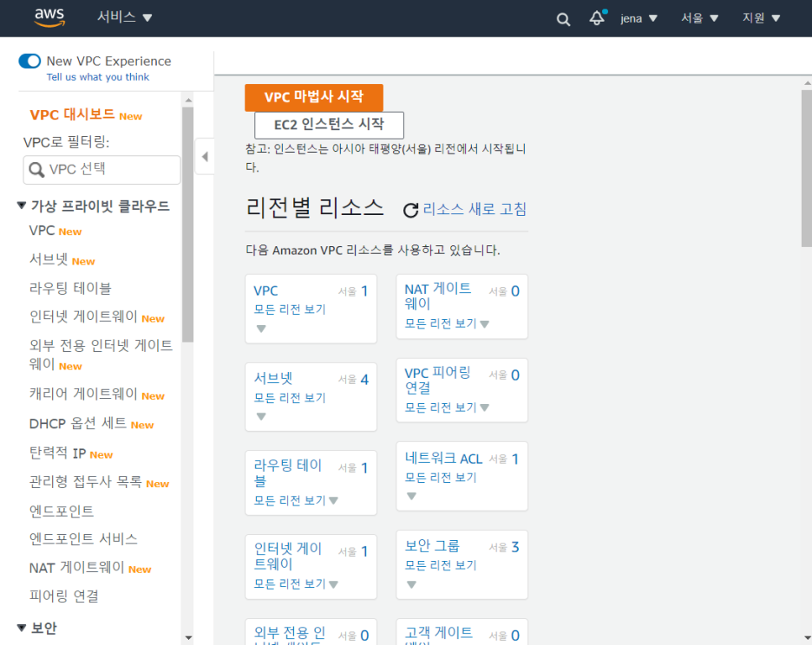Image resolution: width=812 pixels, height=645 pixels.
Task: Open VPC resource card title link
Action: tap(265, 291)
